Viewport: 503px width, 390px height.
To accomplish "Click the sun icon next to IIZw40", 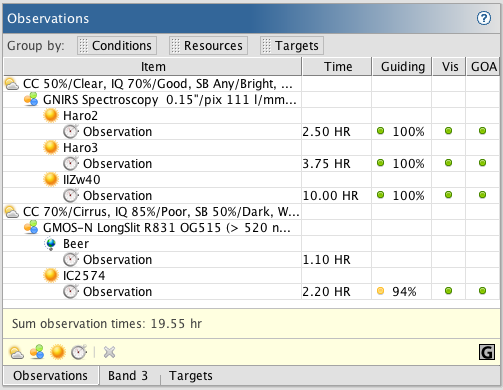I will pyautogui.click(x=51, y=179).
